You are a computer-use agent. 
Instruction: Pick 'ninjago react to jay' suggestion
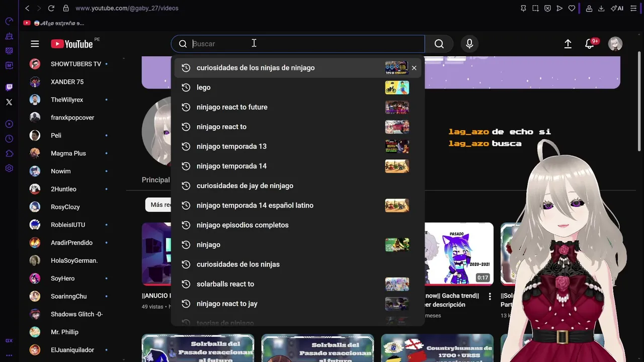coord(298,303)
